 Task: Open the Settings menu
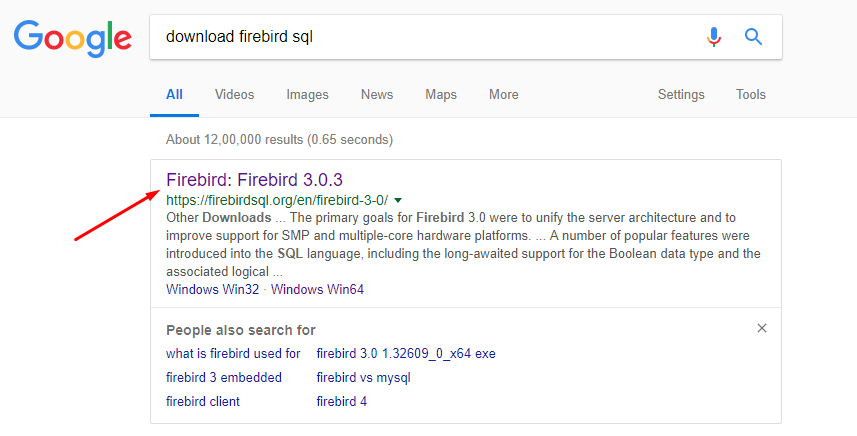[x=680, y=95]
